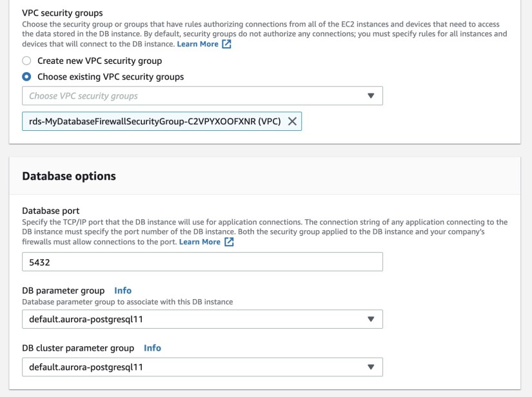The width and height of the screenshot is (532, 397).
Task: Open the Choose VPC security groups dropdown
Action: click(x=193, y=96)
